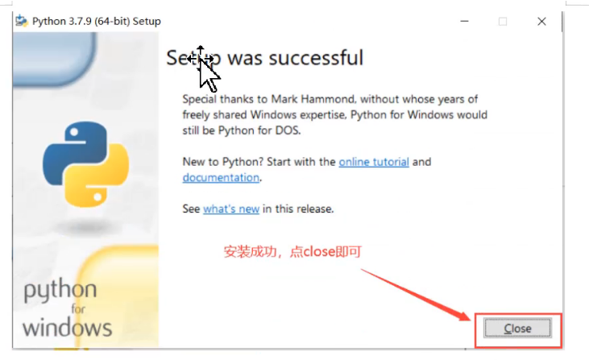The image size is (614, 364).
Task: Click the greyed-out maximize window button
Action: 503,22
